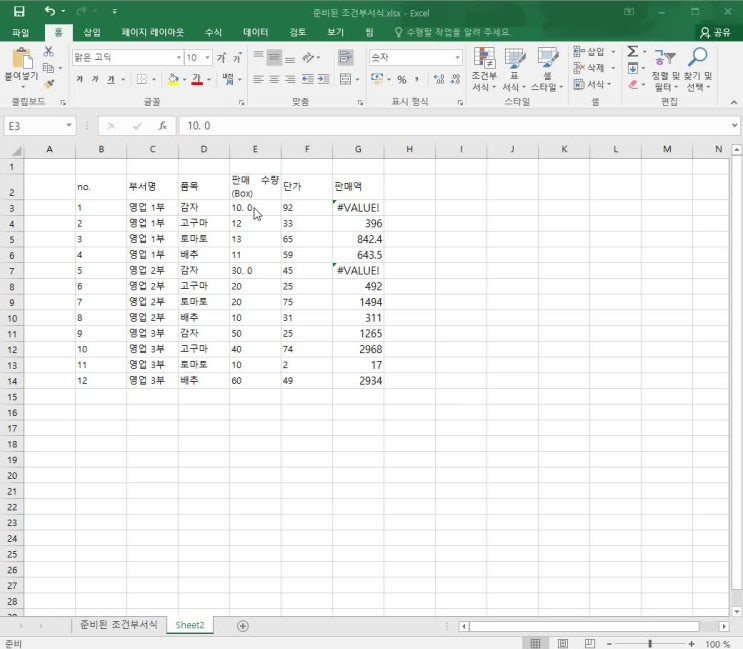Screen dimensions: 743x649
Task: Adjust the zoom slider
Action: [650, 643]
